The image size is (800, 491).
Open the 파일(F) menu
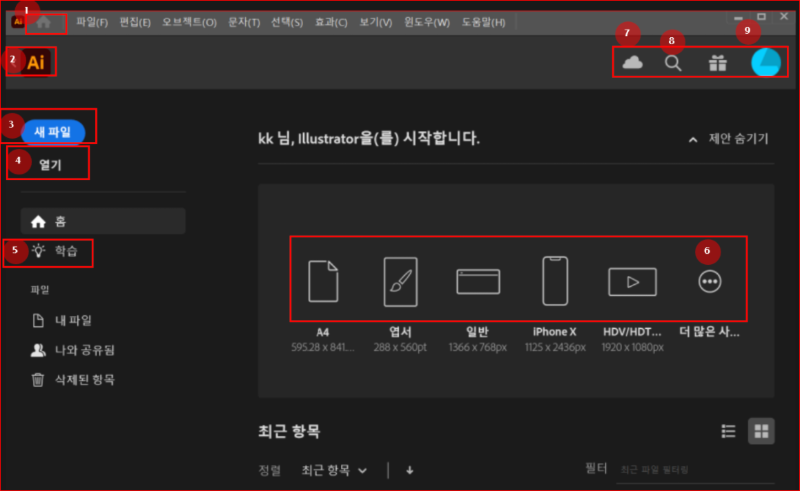point(92,22)
